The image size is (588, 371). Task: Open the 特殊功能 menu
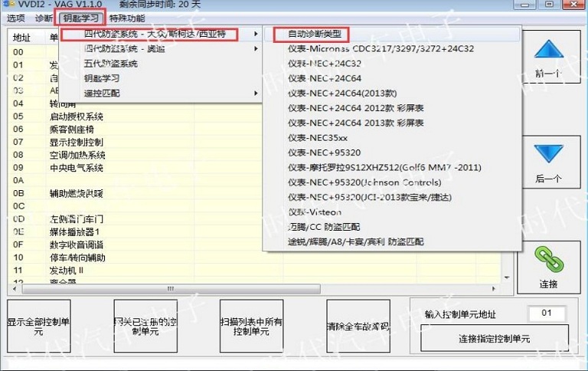(127, 18)
